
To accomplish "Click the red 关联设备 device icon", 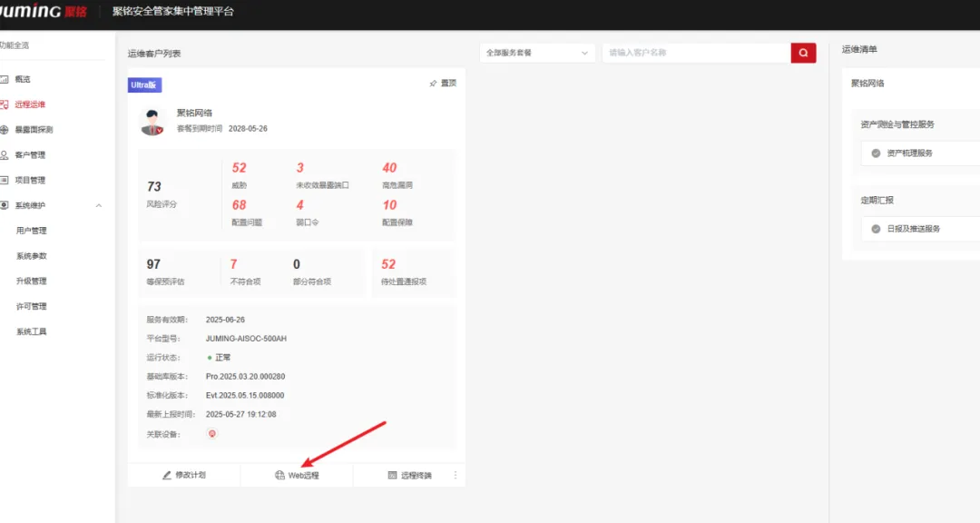I will 212,433.
